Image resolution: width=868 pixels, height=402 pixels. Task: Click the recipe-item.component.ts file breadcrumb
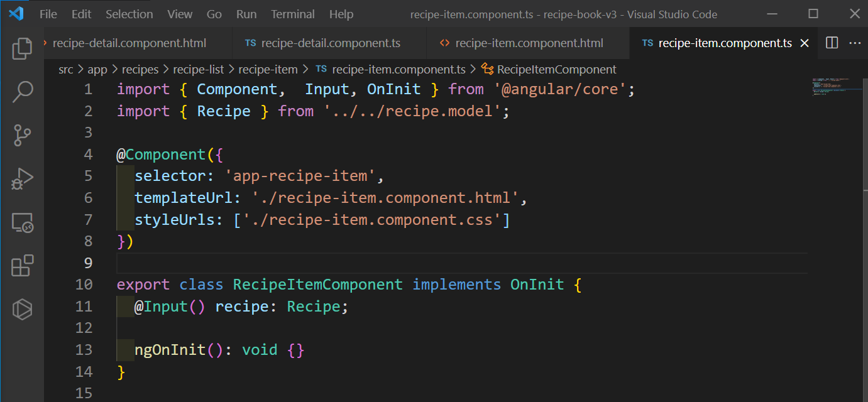coord(398,69)
